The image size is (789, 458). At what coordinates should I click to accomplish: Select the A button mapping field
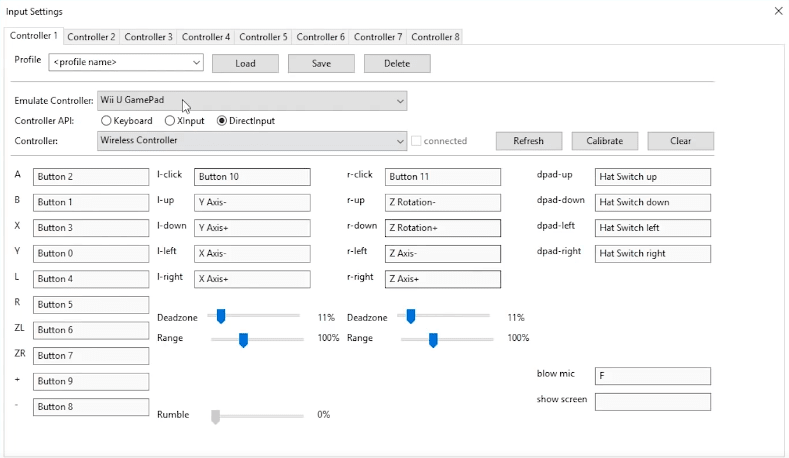point(91,177)
